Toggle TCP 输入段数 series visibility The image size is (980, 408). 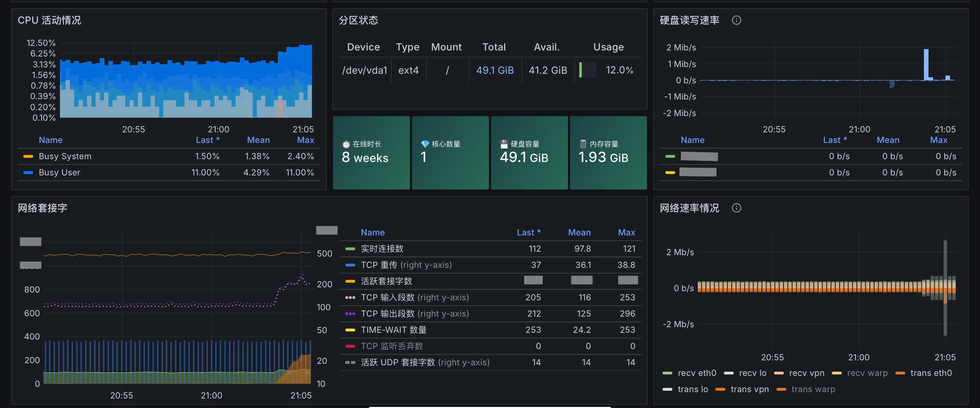[x=415, y=298]
